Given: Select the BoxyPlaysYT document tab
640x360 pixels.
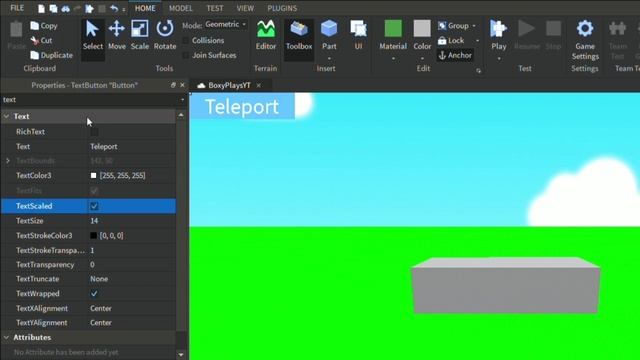Looking at the screenshot, I should pyautogui.click(x=229, y=85).
